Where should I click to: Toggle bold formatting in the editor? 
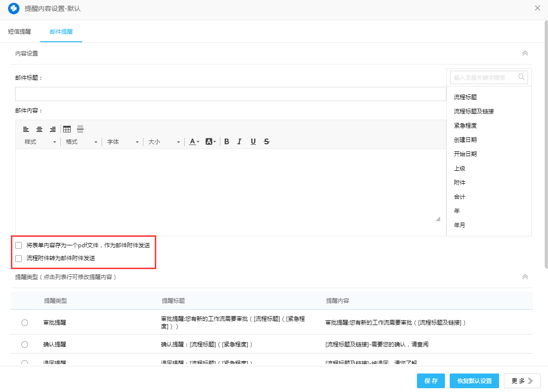[227, 142]
